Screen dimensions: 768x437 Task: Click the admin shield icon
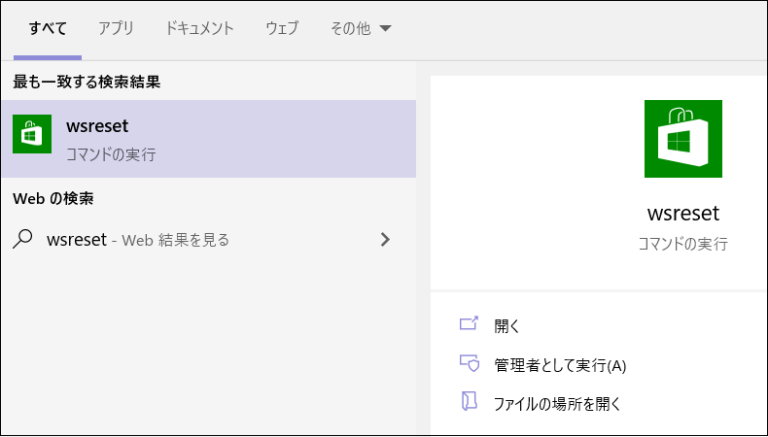(x=469, y=364)
